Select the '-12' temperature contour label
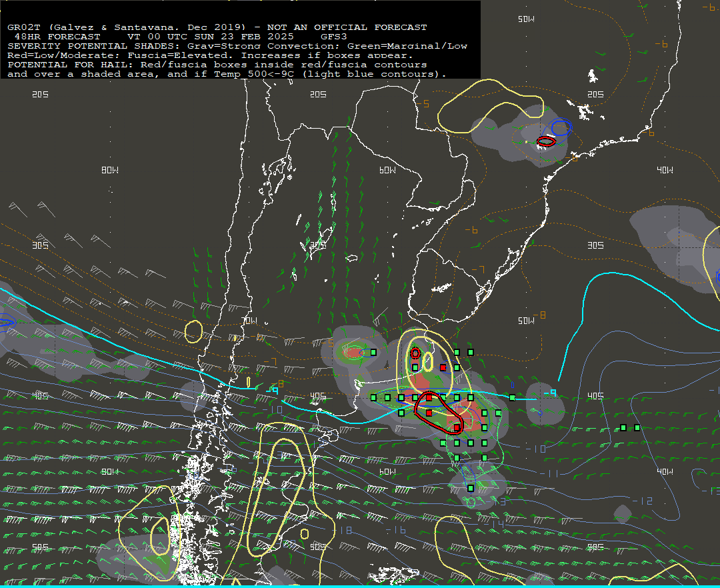The width and height of the screenshot is (720, 588). tap(643, 501)
